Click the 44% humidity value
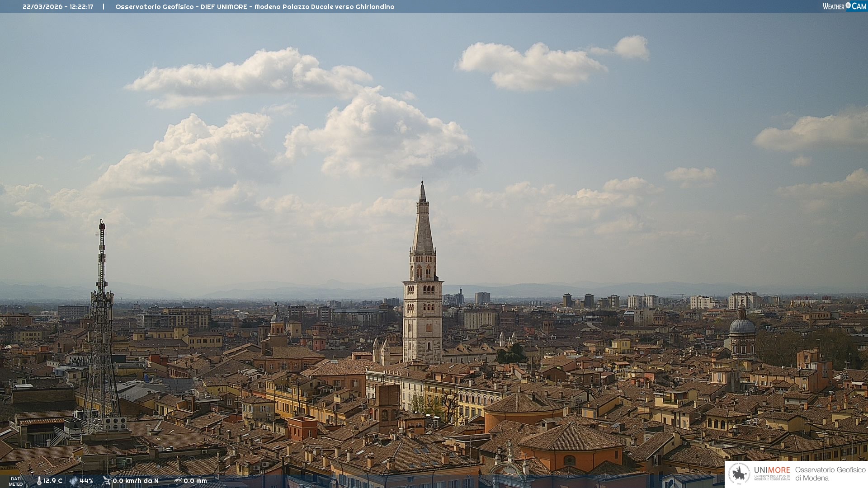The width and height of the screenshot is (868, 488). [86, 481]
